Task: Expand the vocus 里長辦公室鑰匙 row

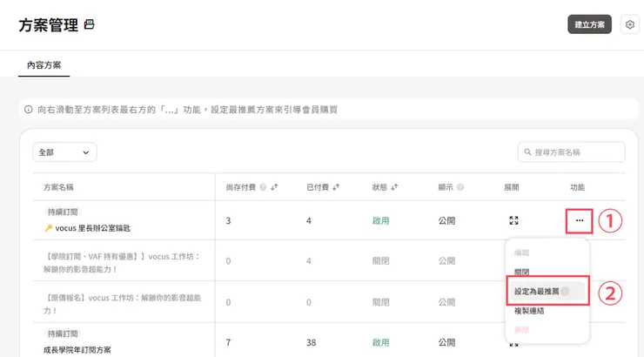Action: [513, 220]
